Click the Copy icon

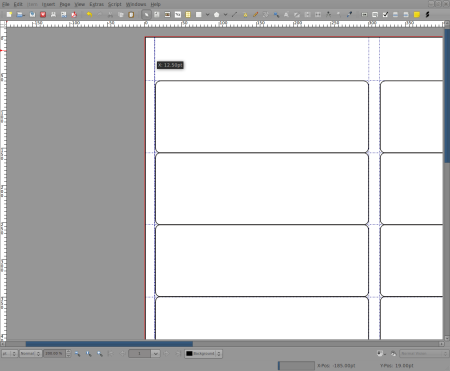coord(121,15)
